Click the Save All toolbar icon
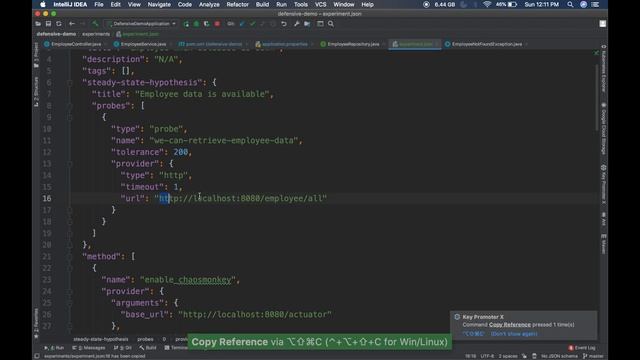This screenshot has width=640, height=360. (48, 24)
